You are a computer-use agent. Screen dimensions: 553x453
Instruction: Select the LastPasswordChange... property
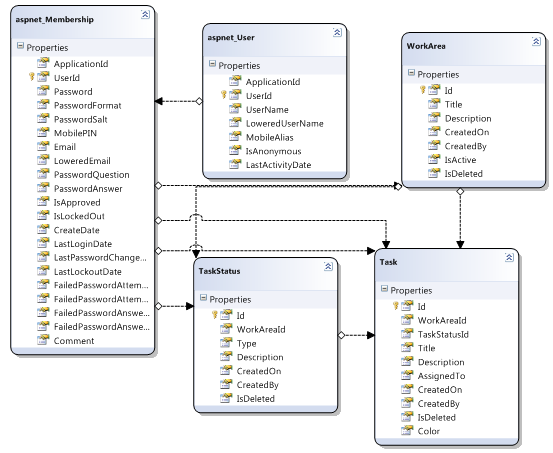100,258
